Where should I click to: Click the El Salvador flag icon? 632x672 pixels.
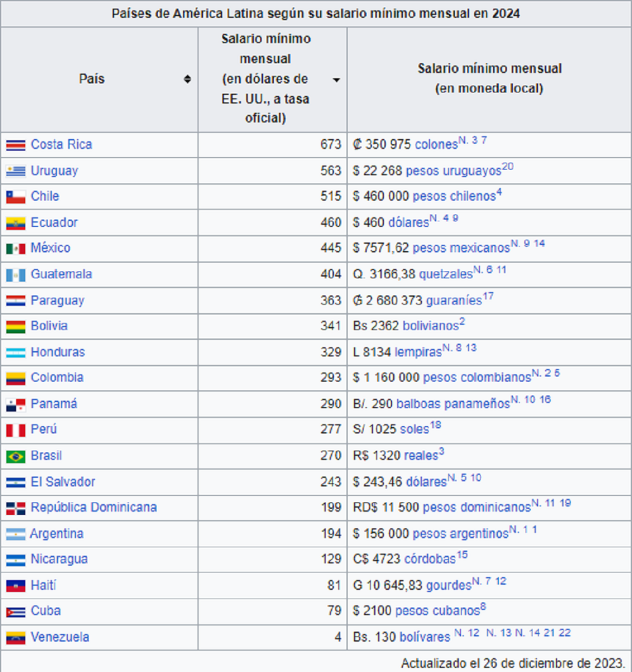[16, 483]
